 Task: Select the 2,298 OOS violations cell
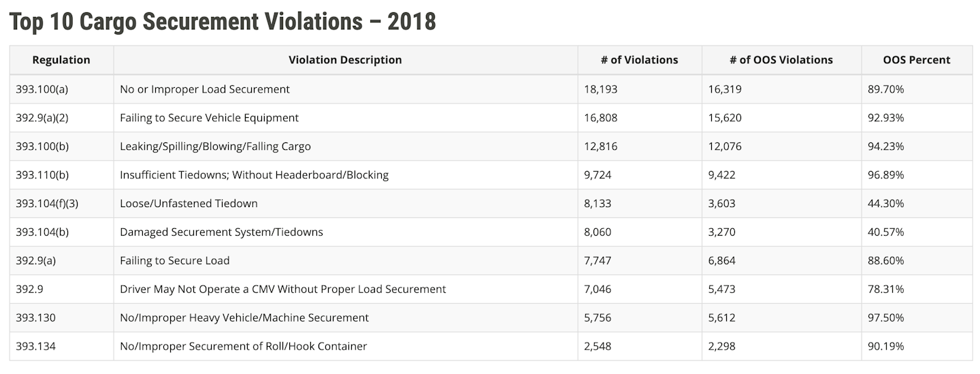coord(721,347)
